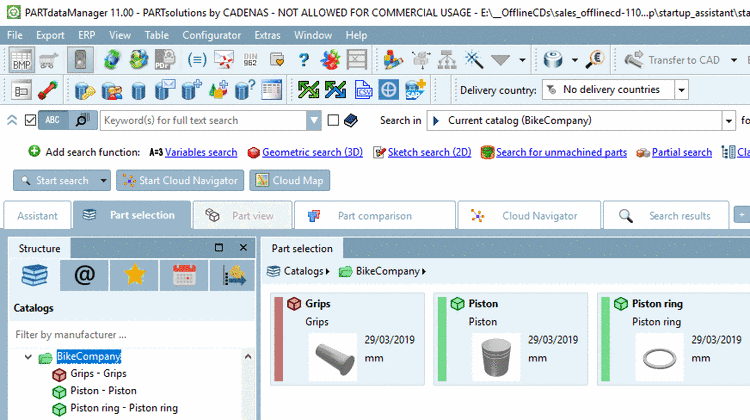Click the shopping cart icon
This screenshot has width=750, height=420.
(x=49, y=60)
